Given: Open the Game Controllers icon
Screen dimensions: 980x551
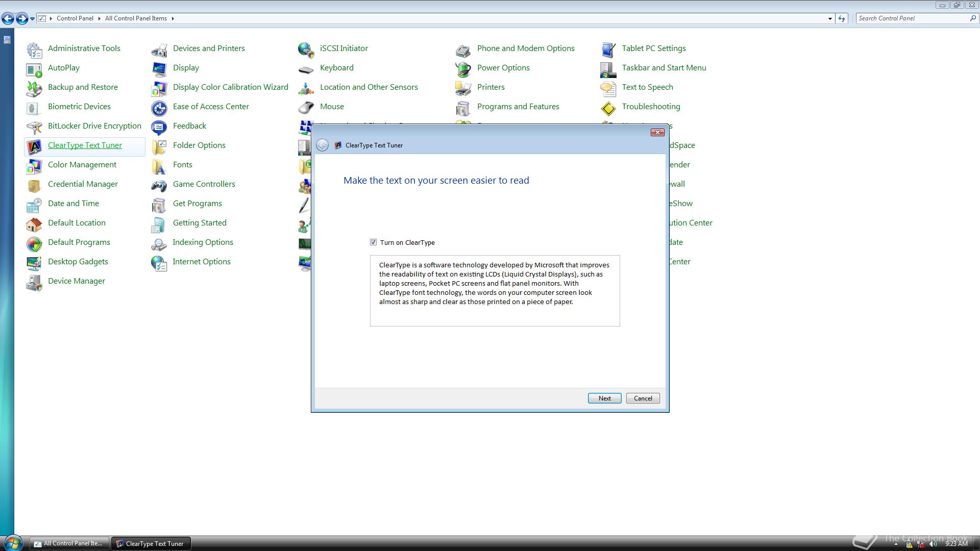Looking at the screenshot, I should tap(159, 186).
